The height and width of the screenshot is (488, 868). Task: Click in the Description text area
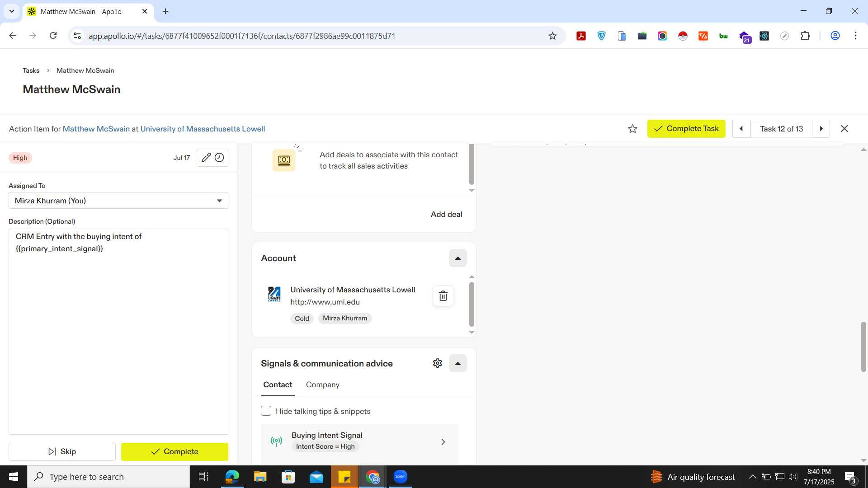click(x=118, y=332)
